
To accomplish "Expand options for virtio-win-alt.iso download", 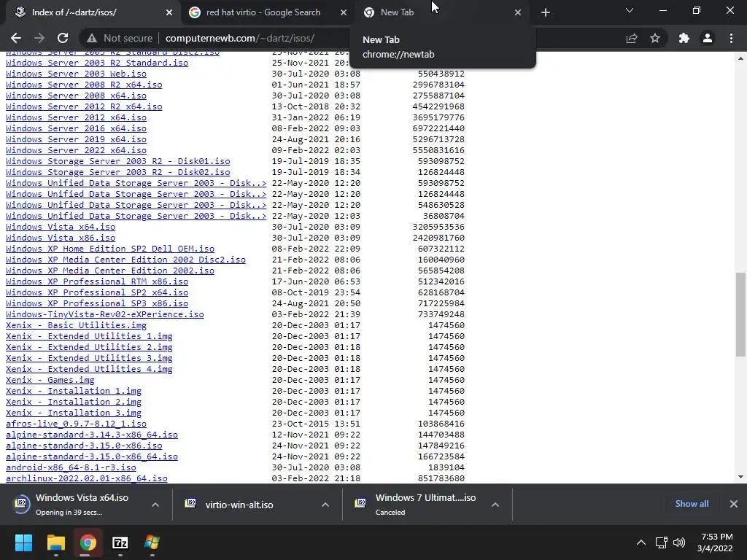I will tap(325, 505).
